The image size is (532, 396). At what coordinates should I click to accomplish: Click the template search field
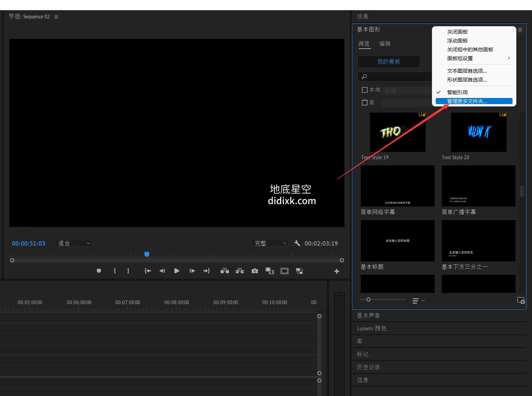(395, 77)
